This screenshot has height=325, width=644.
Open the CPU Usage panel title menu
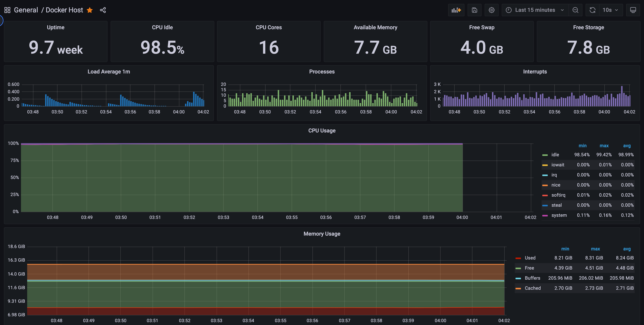322,131
